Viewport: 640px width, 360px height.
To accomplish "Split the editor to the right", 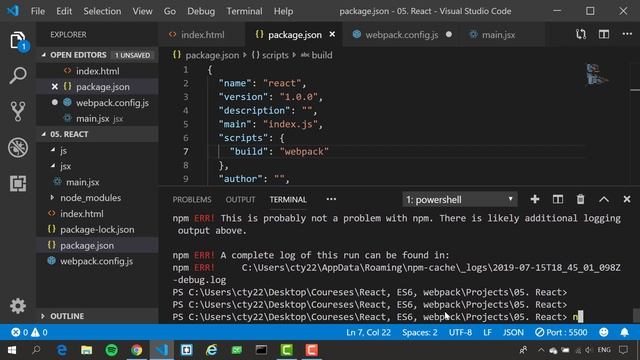I will [x=604, y=34].
